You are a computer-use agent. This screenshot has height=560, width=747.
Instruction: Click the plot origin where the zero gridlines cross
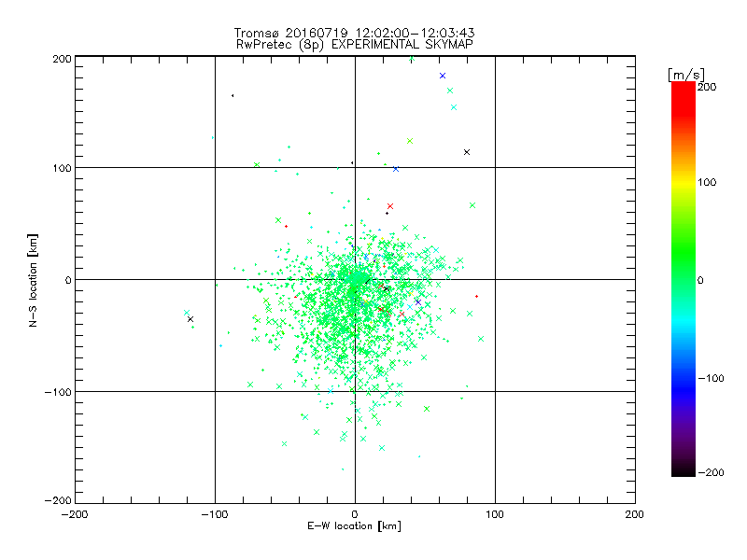tap(355, 279)
